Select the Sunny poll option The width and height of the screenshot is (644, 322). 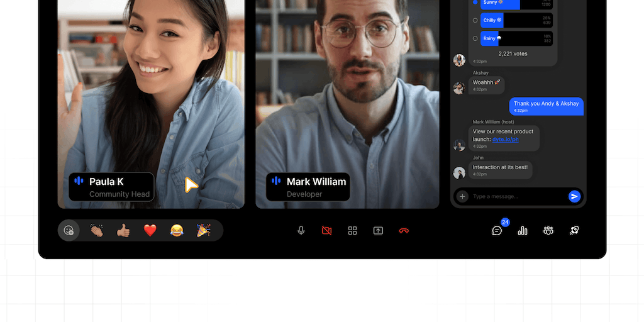click(475, 2)
